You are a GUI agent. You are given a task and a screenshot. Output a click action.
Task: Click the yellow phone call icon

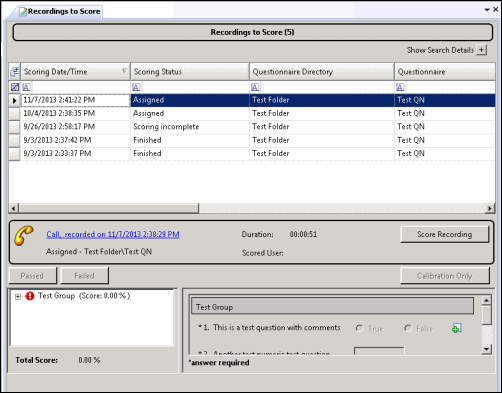(24, 235)
